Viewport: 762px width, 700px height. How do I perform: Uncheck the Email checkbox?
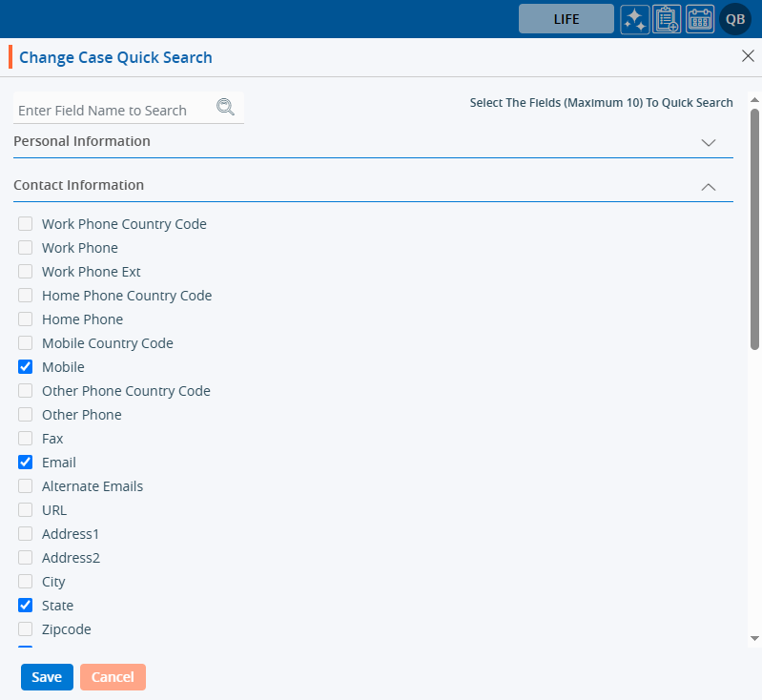[x=26, y=463]
